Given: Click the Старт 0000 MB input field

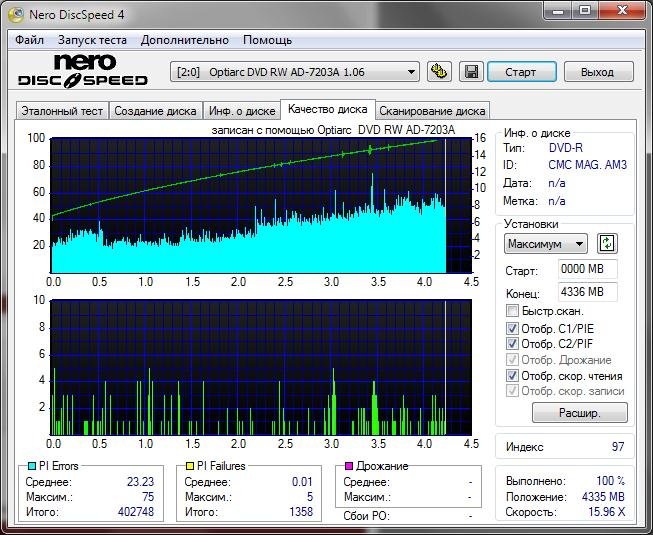Looking at the screenshot, I should pos(588,269).
